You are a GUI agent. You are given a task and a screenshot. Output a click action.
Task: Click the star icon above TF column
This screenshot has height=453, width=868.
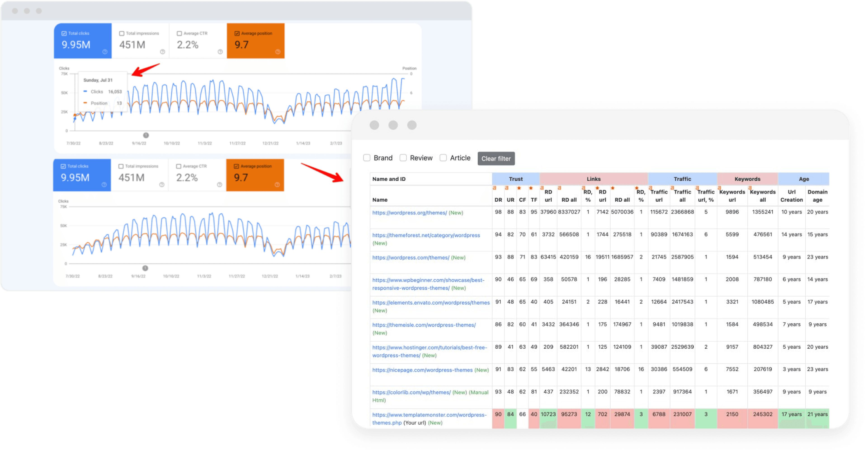531,188
